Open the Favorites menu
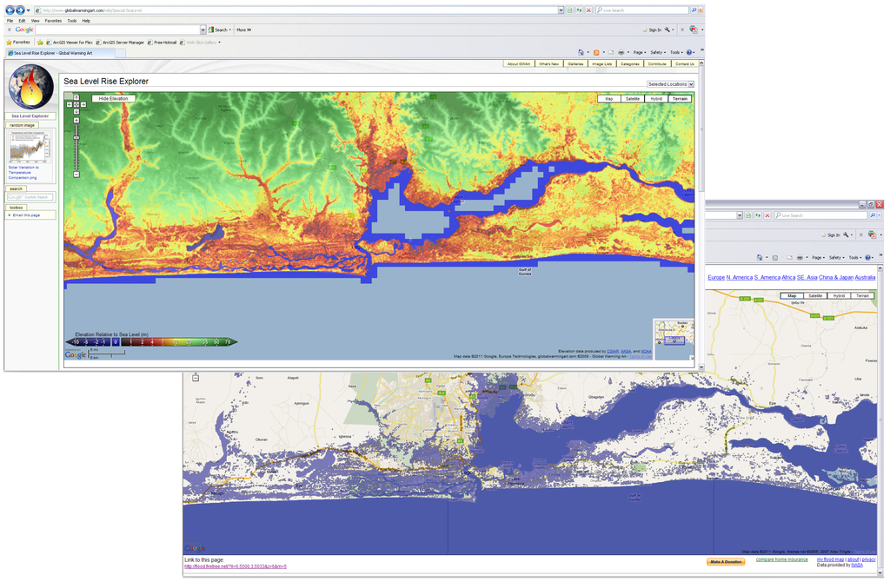890x588 pixels. click(x=53, y=21)
